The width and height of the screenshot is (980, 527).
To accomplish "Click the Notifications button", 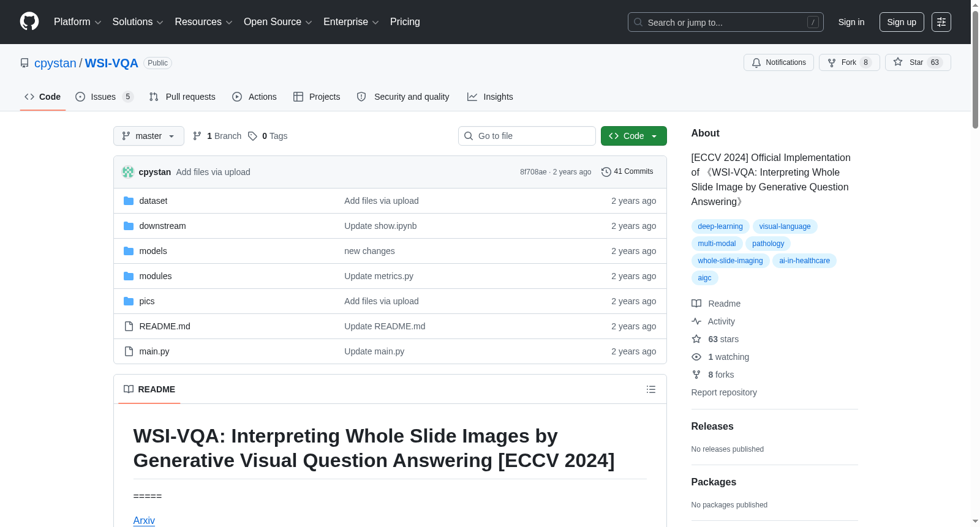I will [x=778, y=62].
